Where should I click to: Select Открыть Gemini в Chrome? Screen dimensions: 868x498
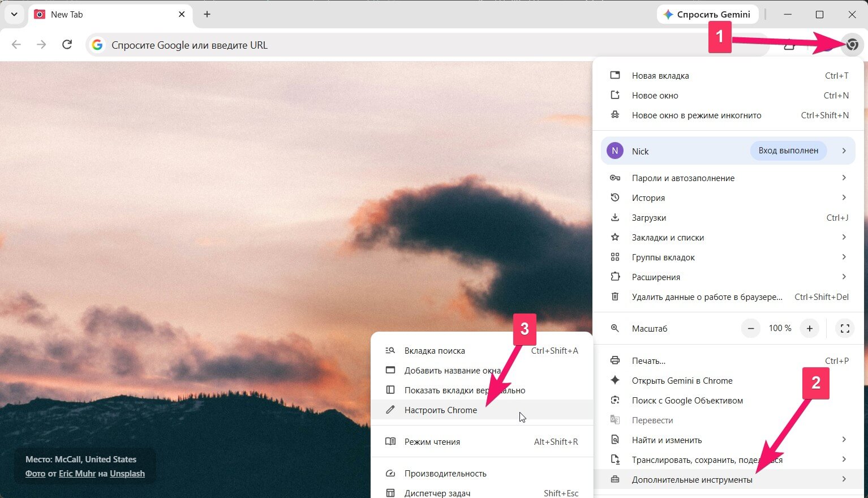pos(728,381)
